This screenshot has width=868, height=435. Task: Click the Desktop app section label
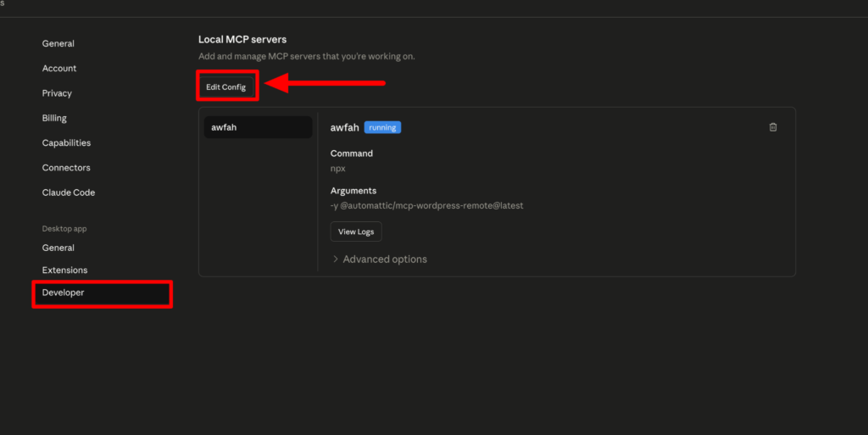[64, 229]
